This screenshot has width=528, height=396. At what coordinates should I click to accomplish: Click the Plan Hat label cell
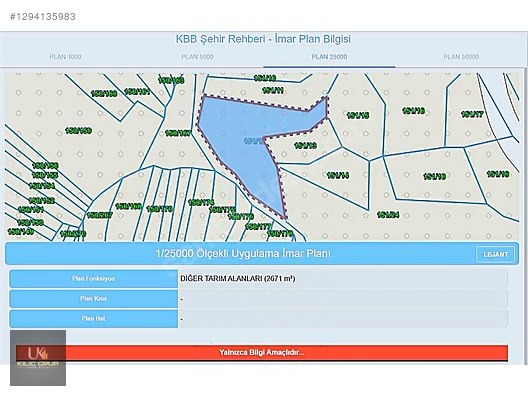(94, 319)
